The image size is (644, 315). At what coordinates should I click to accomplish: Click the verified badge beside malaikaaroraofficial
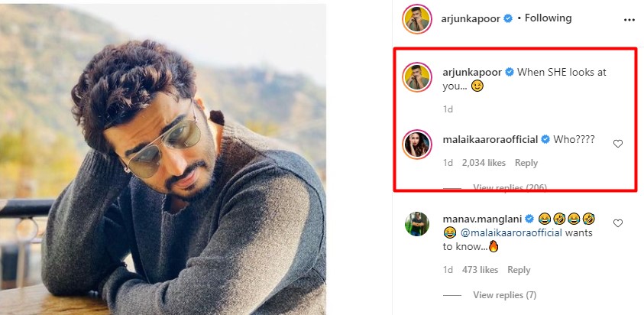[545, 140]
